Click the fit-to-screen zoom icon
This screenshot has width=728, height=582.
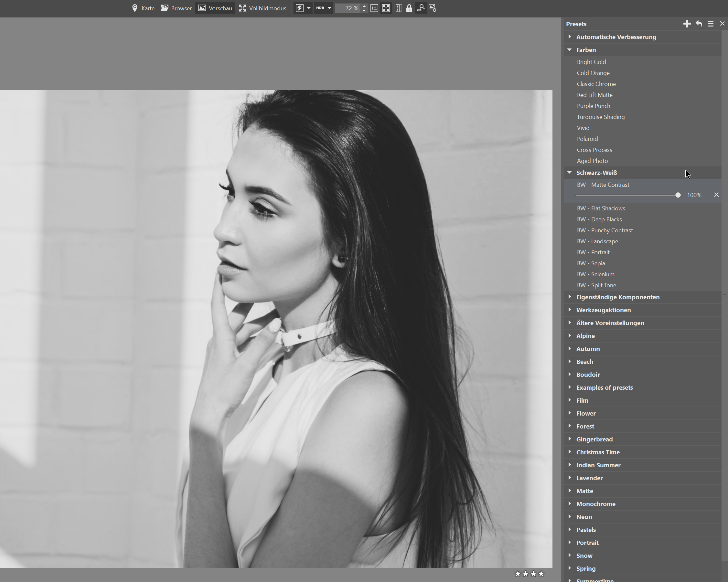[386, 8]
